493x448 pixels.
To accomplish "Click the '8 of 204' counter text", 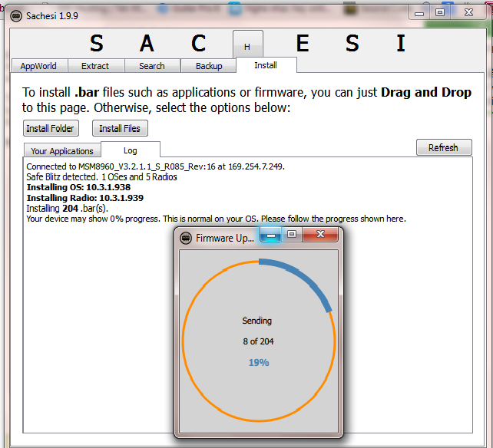I will 258,341.
